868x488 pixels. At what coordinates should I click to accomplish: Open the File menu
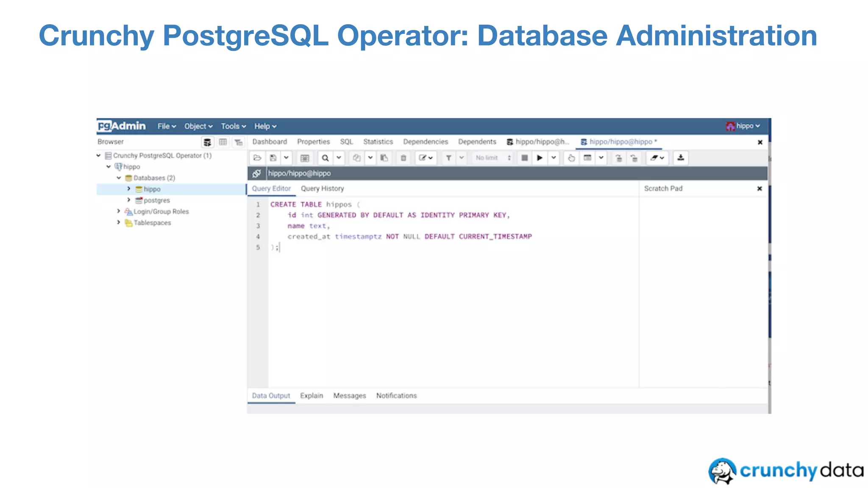(x=167, y=126)
